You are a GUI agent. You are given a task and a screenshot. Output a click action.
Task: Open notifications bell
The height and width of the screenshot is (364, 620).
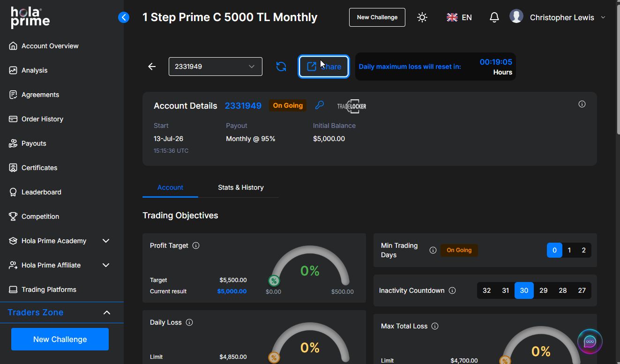pos(494,17)
